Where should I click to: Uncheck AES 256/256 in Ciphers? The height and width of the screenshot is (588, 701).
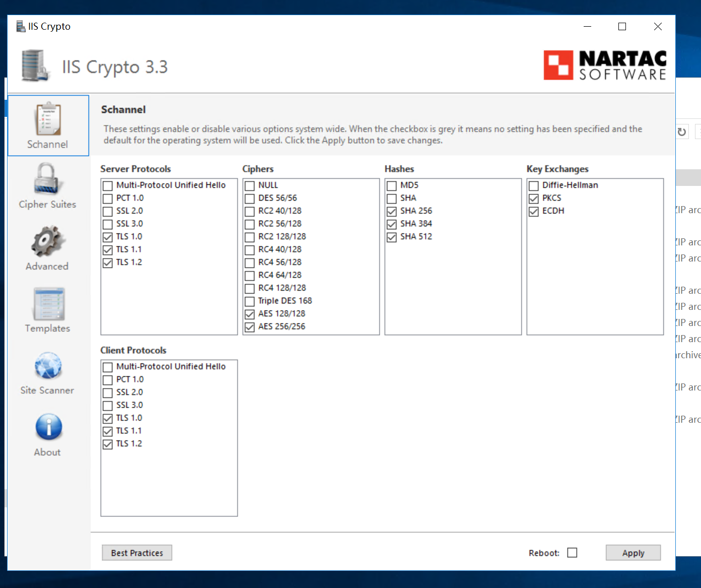(x=250, y=327)
